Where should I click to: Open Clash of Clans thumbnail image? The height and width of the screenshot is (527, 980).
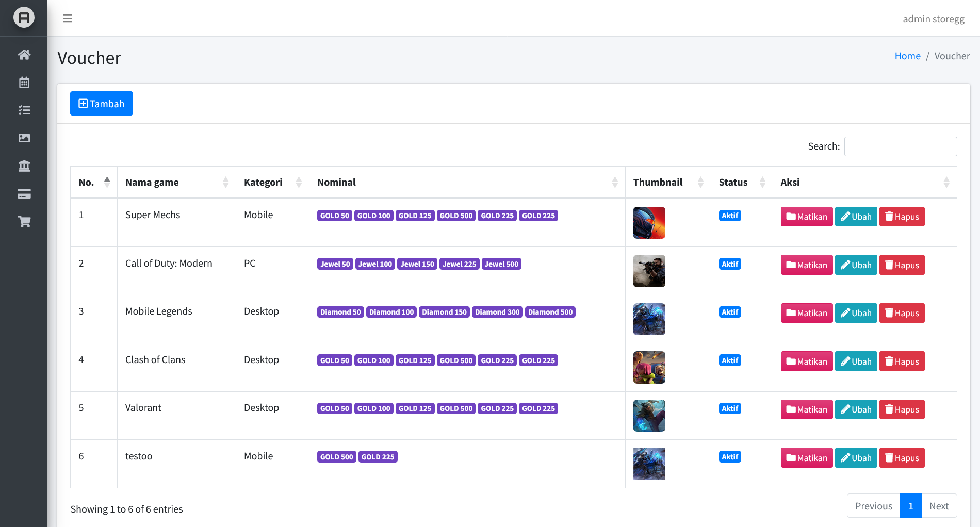pos(649,368)
